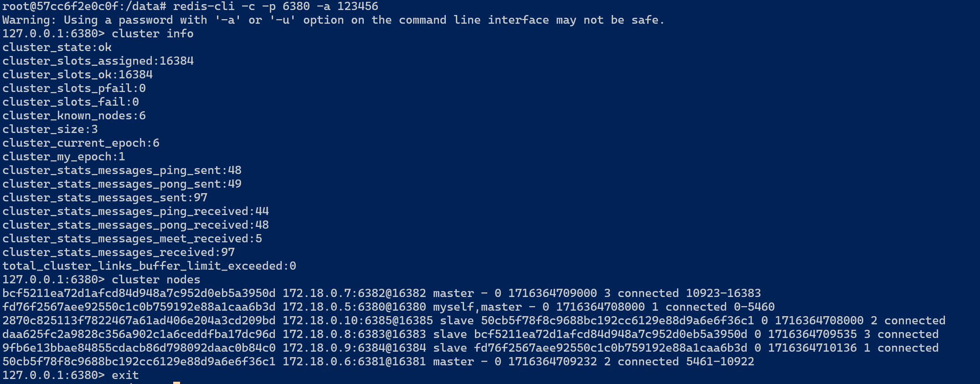Click the 'cluster info' command text
Screen dimensions: 980x384
pos(153,34)
